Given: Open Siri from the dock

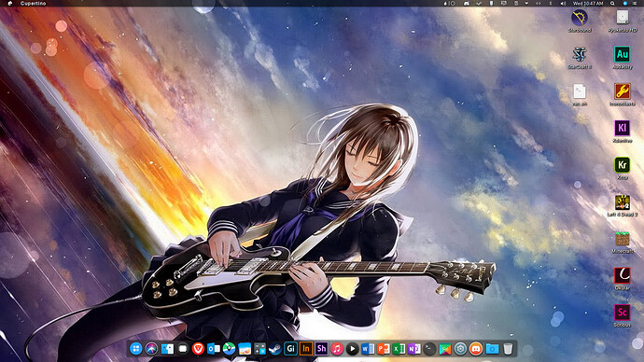Looking at the screenshot, I should [151, 349].
